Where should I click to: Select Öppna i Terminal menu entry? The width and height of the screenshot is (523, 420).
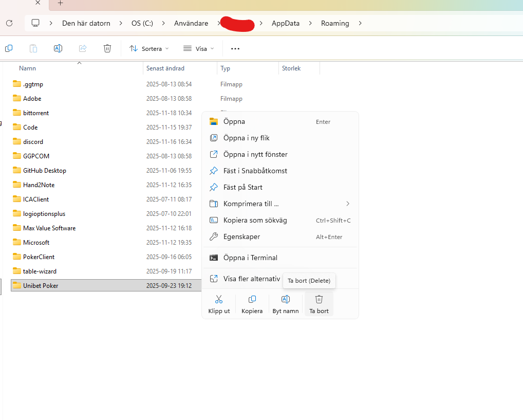point(250,258)
